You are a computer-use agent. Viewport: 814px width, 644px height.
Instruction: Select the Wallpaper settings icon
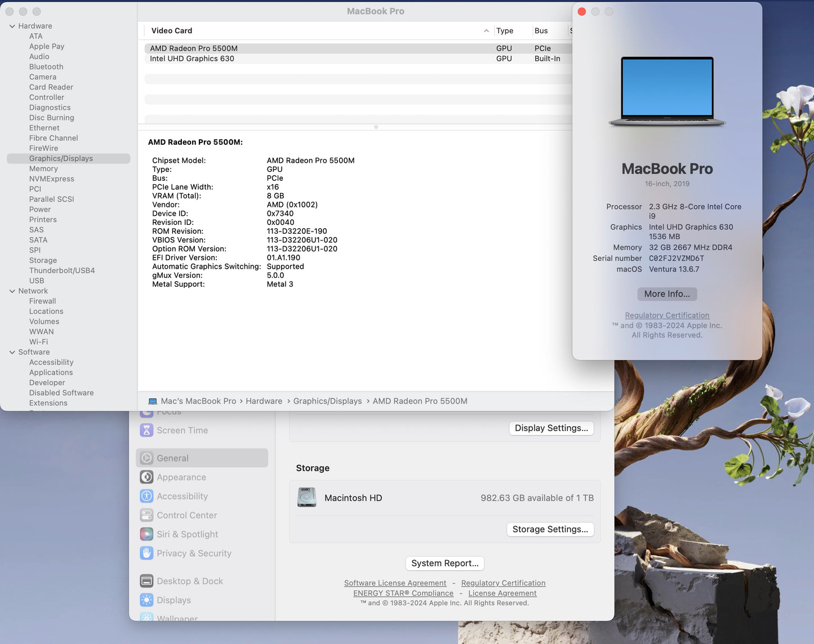coord(147,618)
